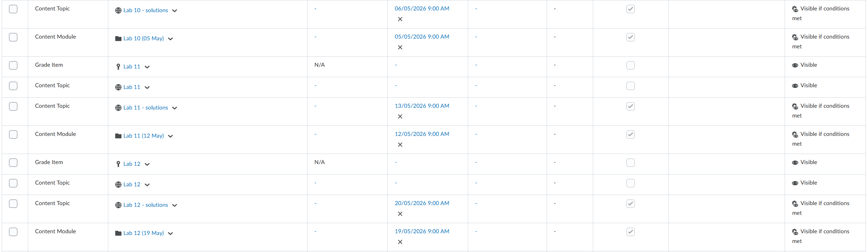Screen dimensions: 868x252
Task: Select the row checkbox for Lab 10 - solutions
Action: 13,9
